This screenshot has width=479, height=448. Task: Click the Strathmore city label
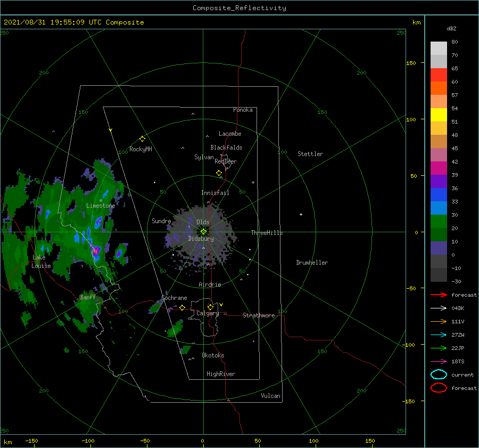coord(259,315)
